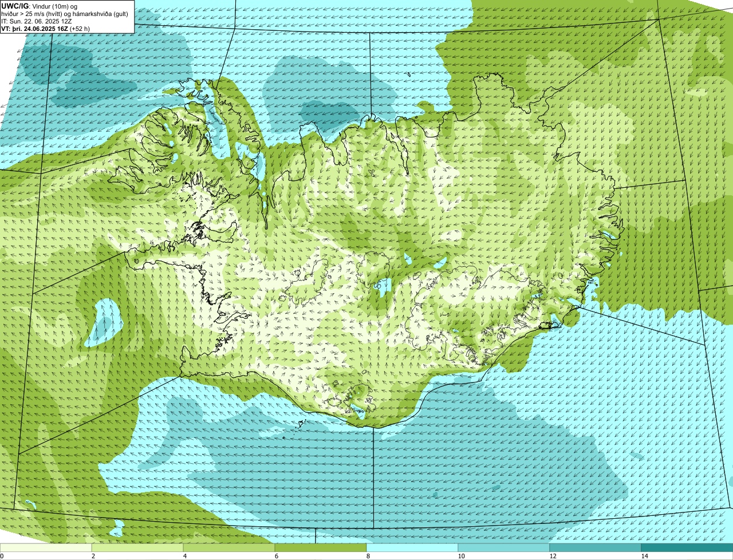Click the '12' label on the wind scale
The height and width of the screenshot is (560, 733).
[553, 556]
